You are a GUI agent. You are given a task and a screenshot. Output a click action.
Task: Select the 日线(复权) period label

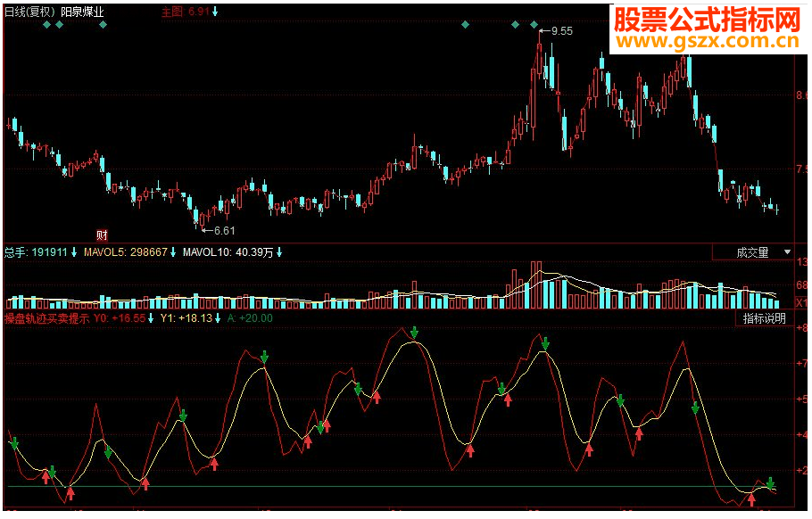pyautogui.click(x=29, y=12)
